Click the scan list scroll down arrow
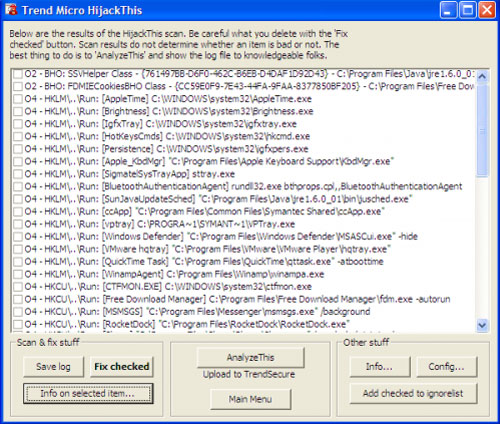The width and height of the screenshot is (500, 424). coord(482,325)
